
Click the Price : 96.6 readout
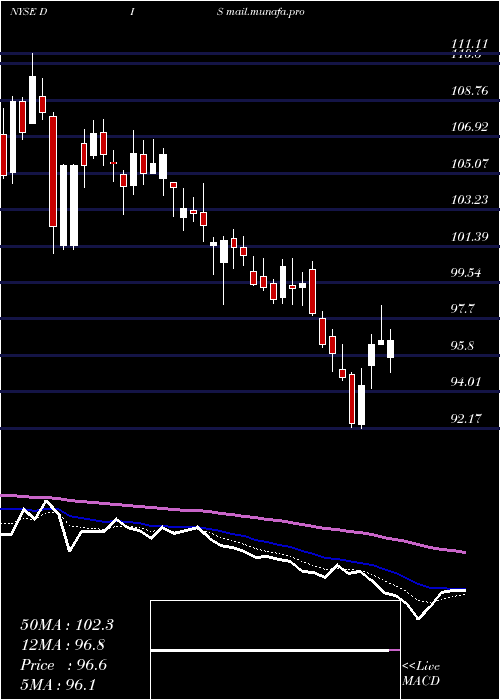point(63,665)
